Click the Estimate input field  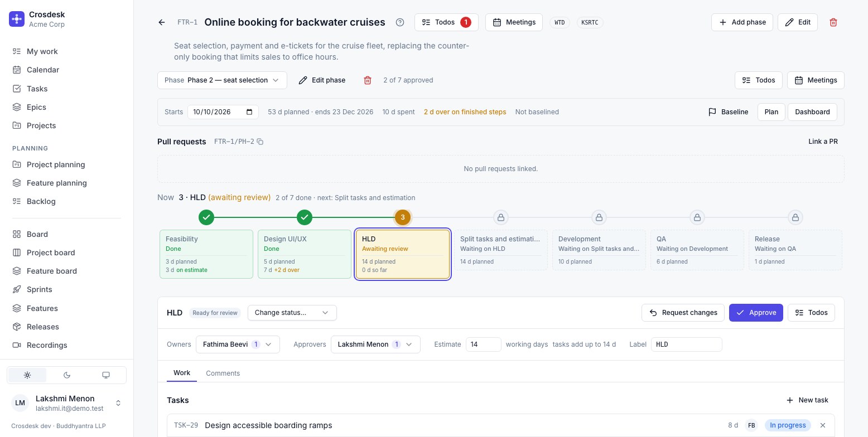pyautogui.click(x=484, y=344)
